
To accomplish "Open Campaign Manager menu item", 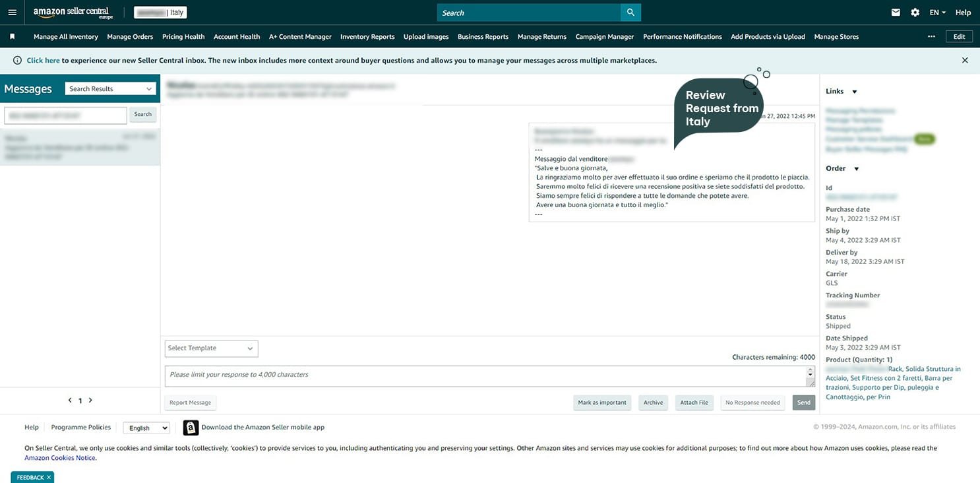I will pos(604,37).
